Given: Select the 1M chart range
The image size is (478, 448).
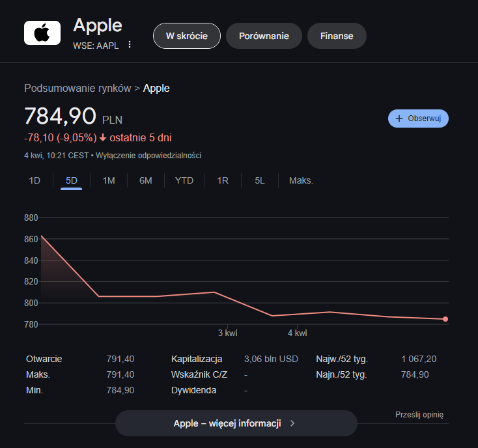Looking at the screenshot, I should pos(109,181).
